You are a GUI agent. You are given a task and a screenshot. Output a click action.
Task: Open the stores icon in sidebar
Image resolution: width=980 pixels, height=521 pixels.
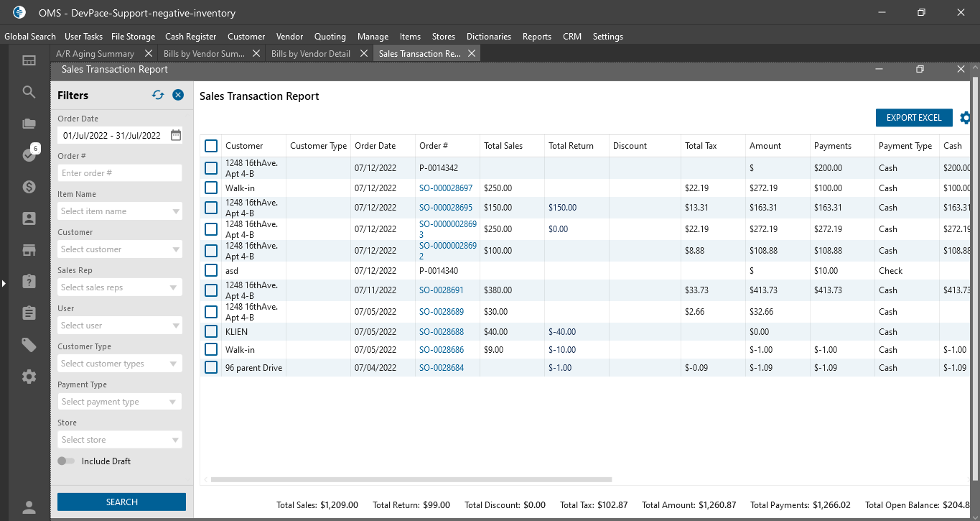(29, 250)
